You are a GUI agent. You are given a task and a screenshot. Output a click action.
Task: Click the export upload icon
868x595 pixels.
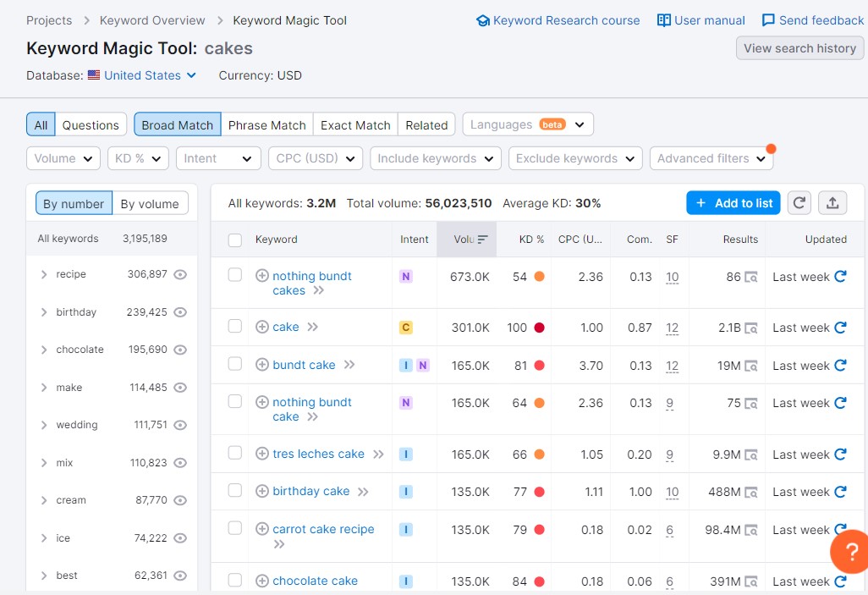pos(832,203)
